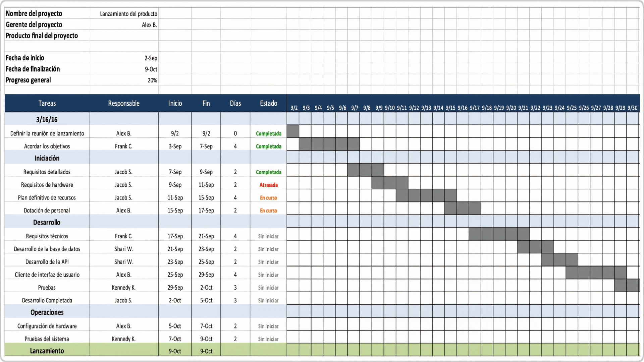Click the 'Tareas' column header

coord(47,103)
